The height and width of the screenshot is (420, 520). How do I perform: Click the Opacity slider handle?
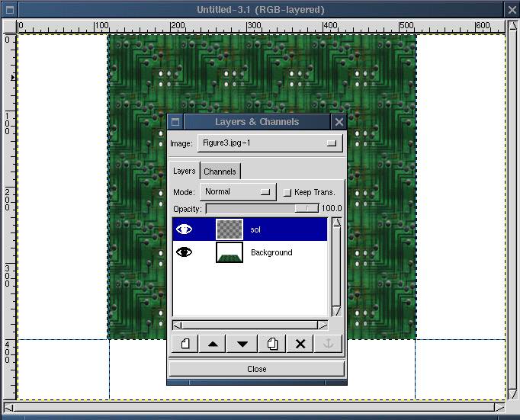click(x=307, y=208)
